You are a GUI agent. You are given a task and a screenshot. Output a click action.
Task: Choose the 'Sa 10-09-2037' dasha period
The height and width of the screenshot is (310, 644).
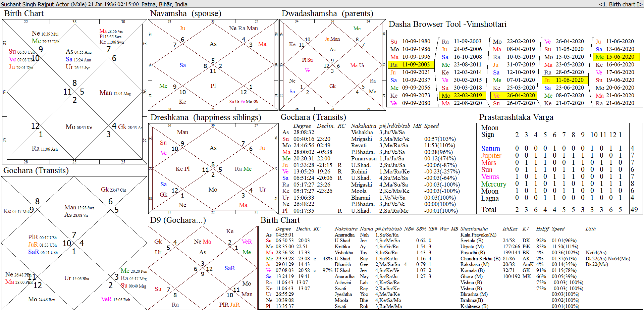pyautogui.click(x=410, y=80)
